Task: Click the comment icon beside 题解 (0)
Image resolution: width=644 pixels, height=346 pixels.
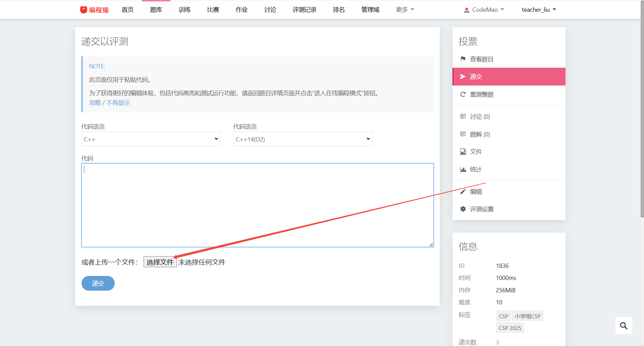Action: coord(463,134)
